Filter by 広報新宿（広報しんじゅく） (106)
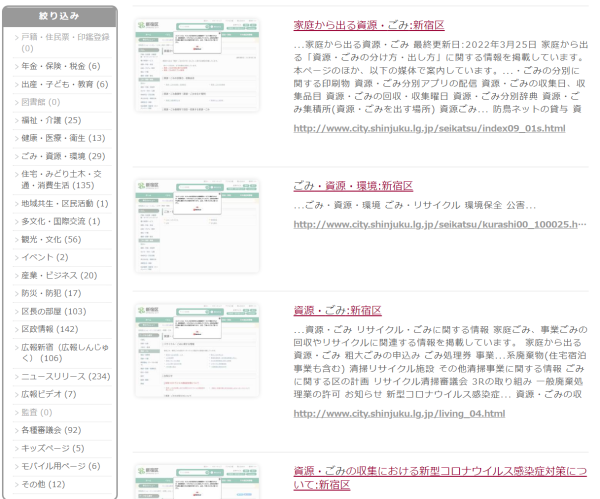The height and width of the screenshot is (499, 600). [65, 352]
